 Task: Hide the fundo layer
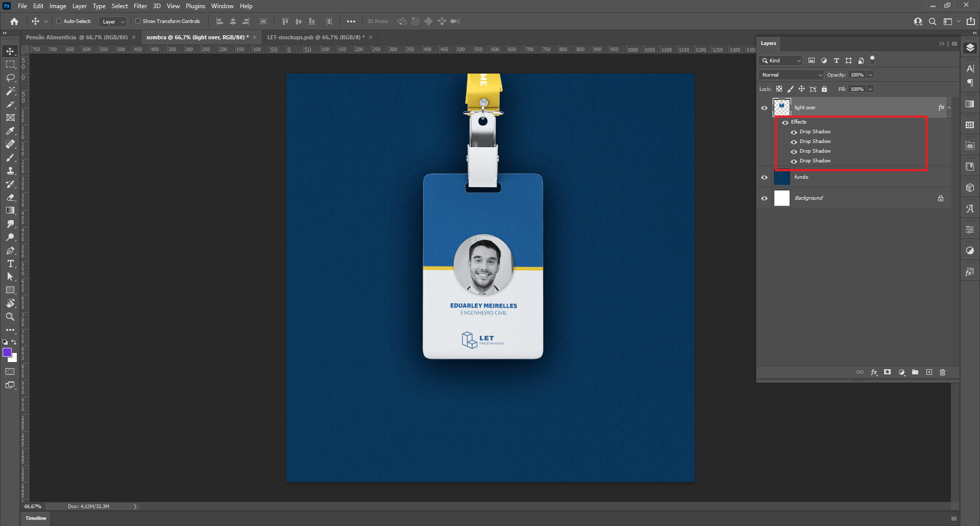[x=764, y=178]
